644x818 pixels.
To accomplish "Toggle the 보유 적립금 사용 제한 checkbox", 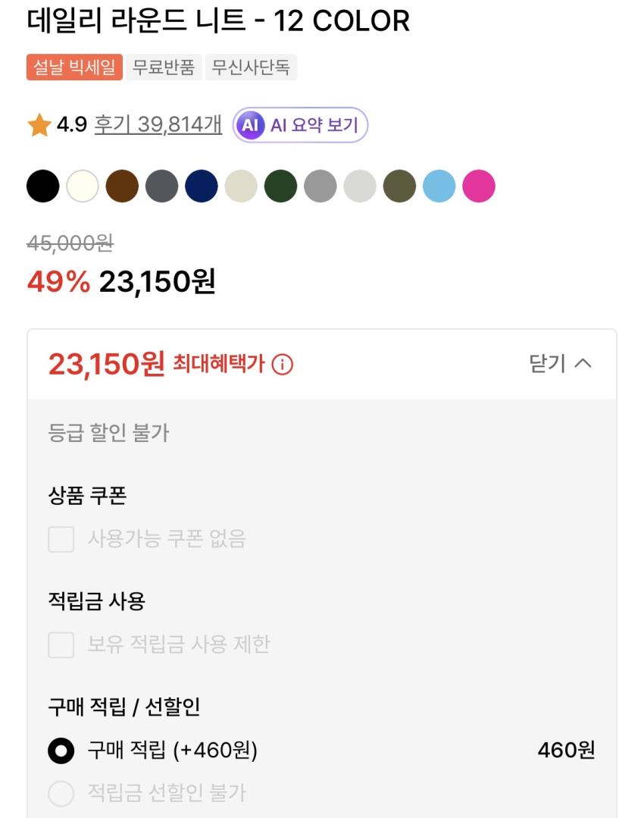I will click(61, 645).
